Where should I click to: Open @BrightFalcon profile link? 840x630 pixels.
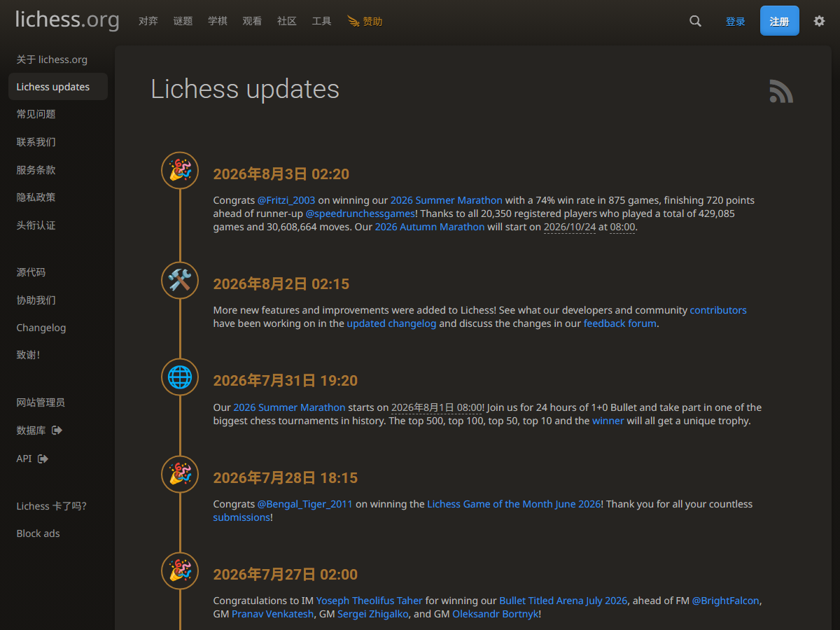click(x=726, y=601)
